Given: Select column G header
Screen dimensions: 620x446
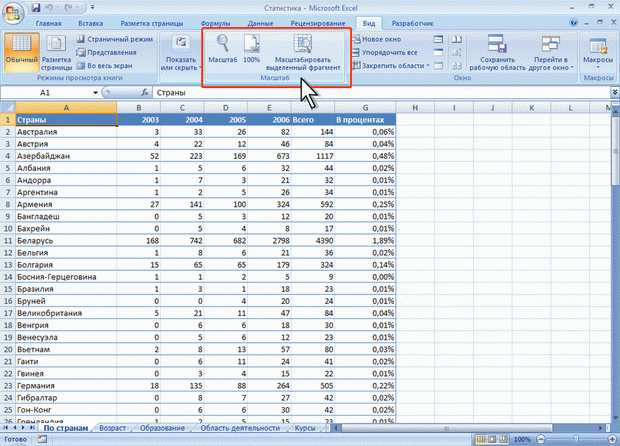Looking at the screenshot, I should (365, 108).
